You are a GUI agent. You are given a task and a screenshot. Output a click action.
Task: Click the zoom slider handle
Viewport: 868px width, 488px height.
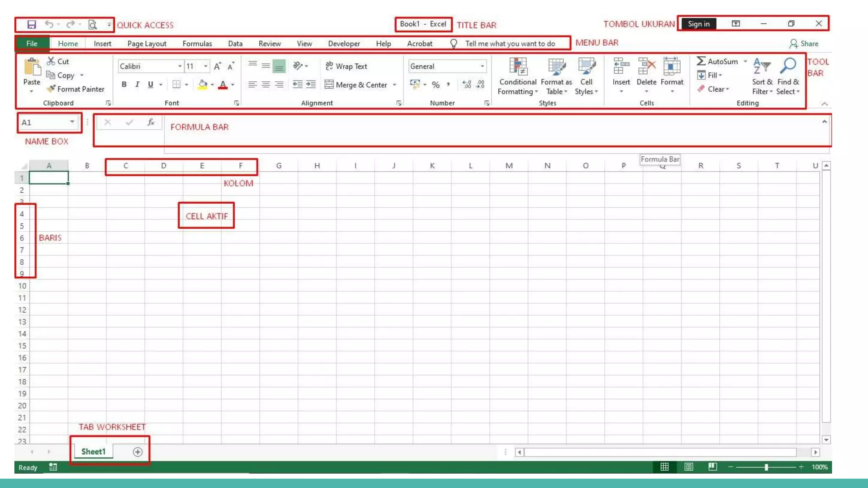[x=766, y=467]
